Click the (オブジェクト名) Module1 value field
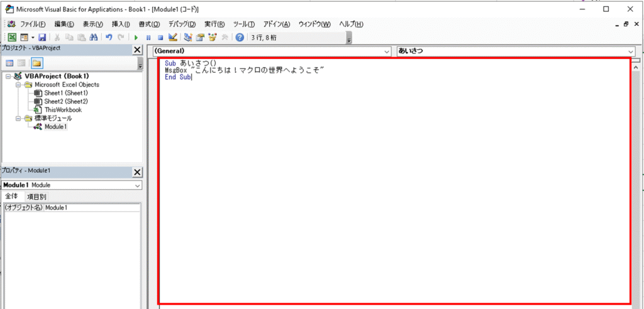Screen dimensions: 644x309 coord(92,208)
